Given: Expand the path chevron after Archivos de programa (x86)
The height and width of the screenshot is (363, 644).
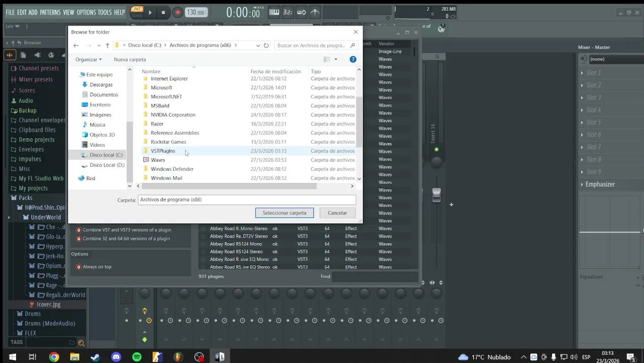Looking at the screenshot, I should coord(236,45).
